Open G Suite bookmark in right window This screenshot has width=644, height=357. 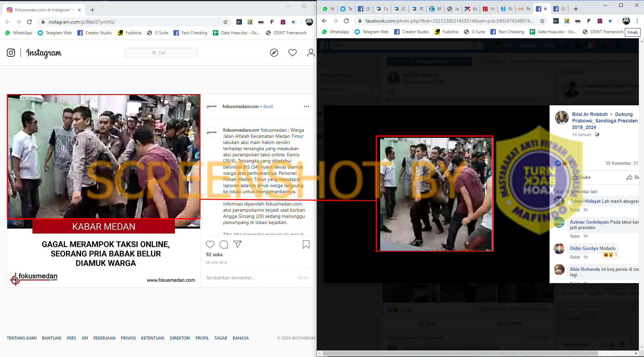click(475, 32)
